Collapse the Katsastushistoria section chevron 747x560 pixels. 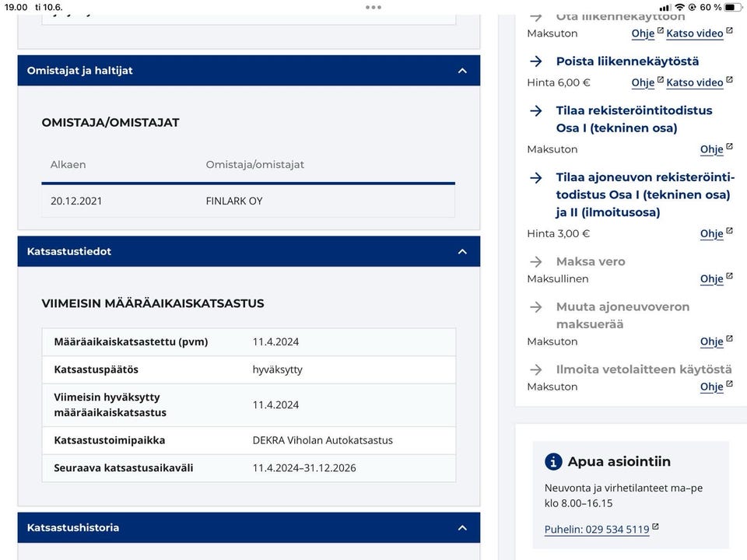click(462, 527)
